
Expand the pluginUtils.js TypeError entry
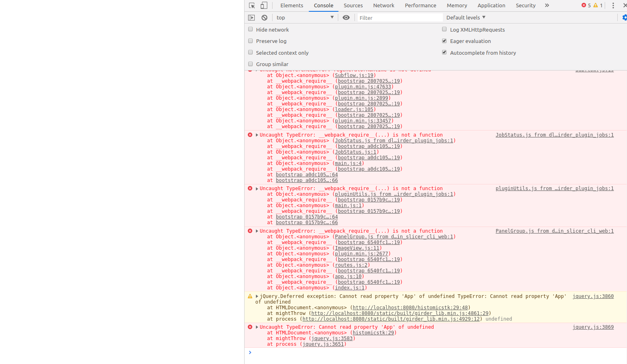[257, 188]
